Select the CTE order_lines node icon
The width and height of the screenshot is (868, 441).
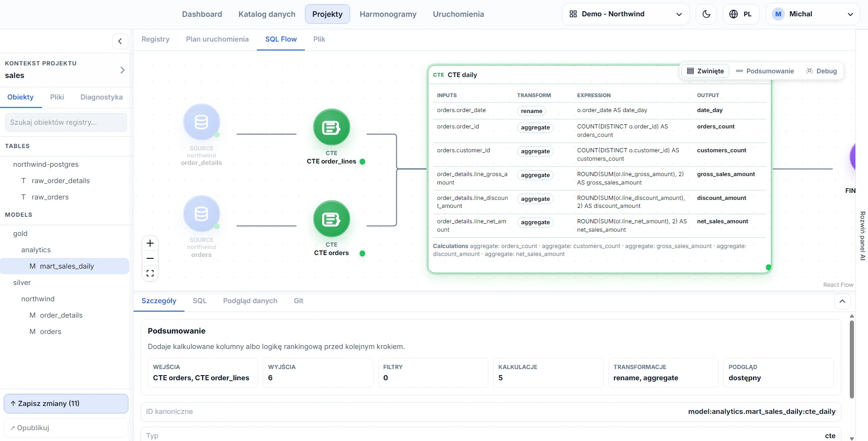[x=332, y=127]
